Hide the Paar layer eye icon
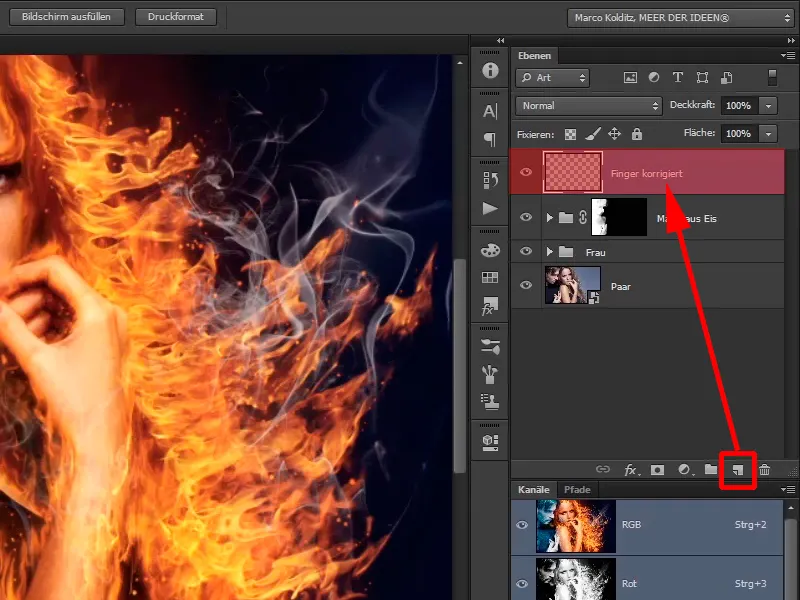800x600 pixels. point(526,285)
